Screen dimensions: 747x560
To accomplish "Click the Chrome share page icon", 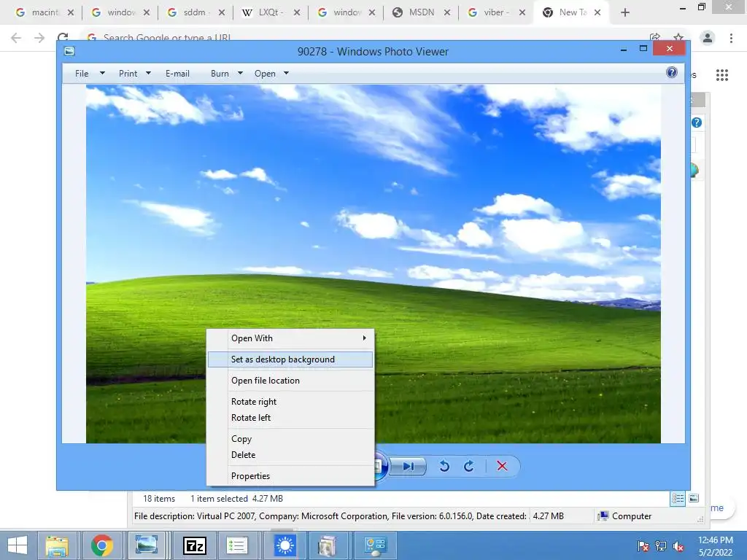I will click(655, 36).
